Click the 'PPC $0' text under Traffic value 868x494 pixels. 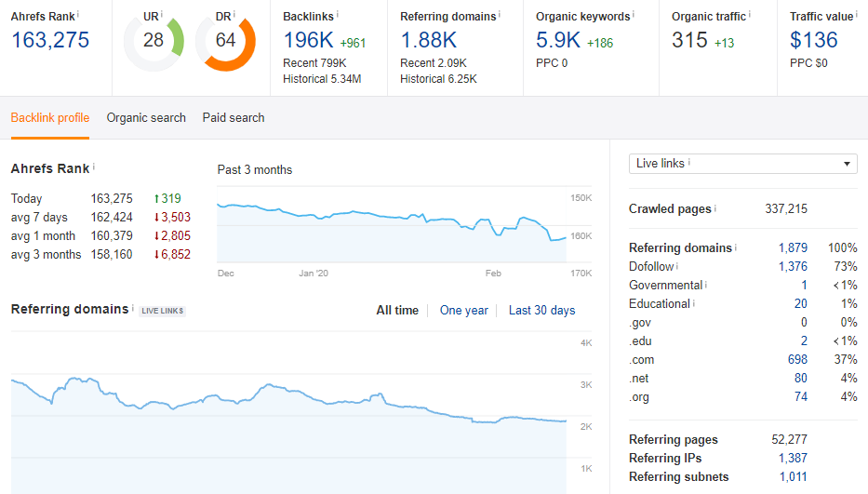coord(808,63)
